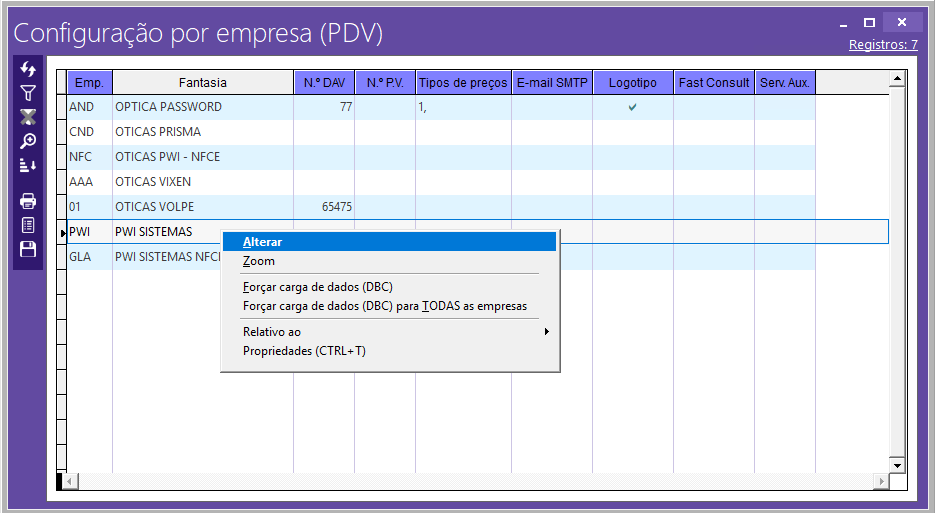Select Zoom in the context menu
935x513 pixels.
pos(259,262)
